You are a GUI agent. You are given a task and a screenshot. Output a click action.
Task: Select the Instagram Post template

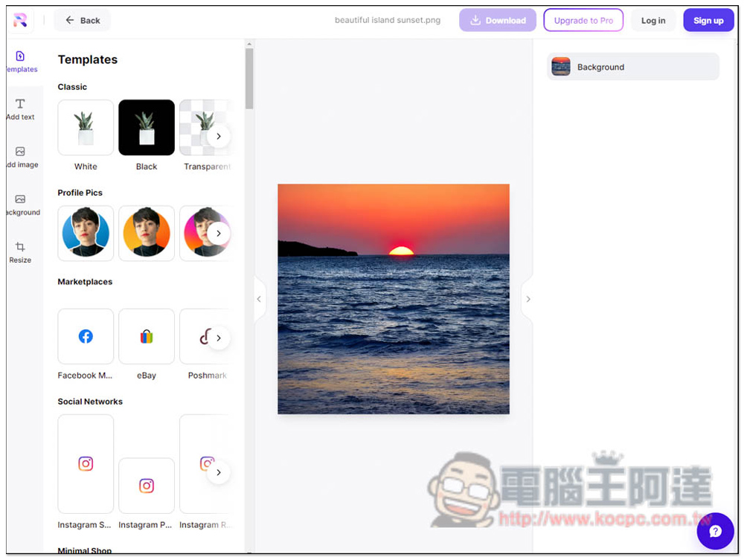pyautogui.click(x=147, y=486)
